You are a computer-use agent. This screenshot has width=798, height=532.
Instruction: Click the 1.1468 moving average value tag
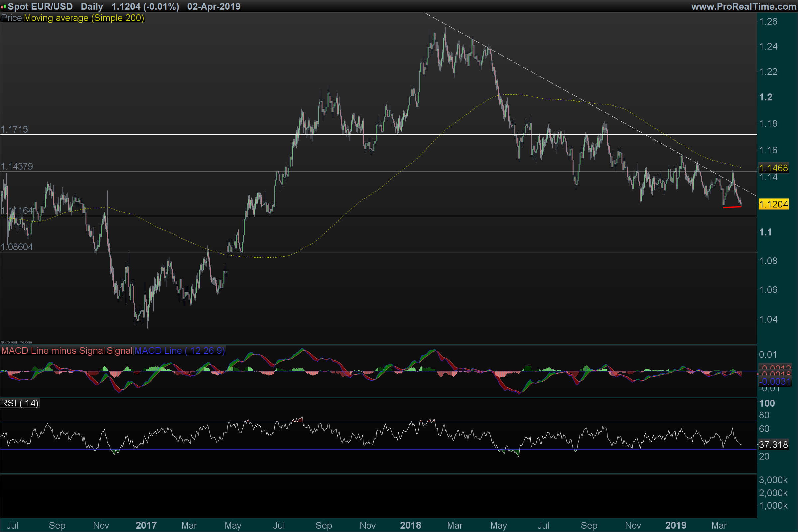(x=773, y=168)
